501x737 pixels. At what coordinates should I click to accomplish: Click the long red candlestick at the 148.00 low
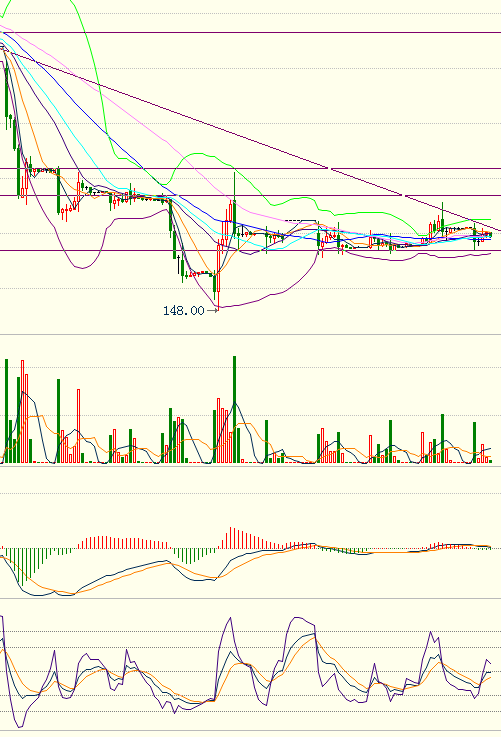219,273
